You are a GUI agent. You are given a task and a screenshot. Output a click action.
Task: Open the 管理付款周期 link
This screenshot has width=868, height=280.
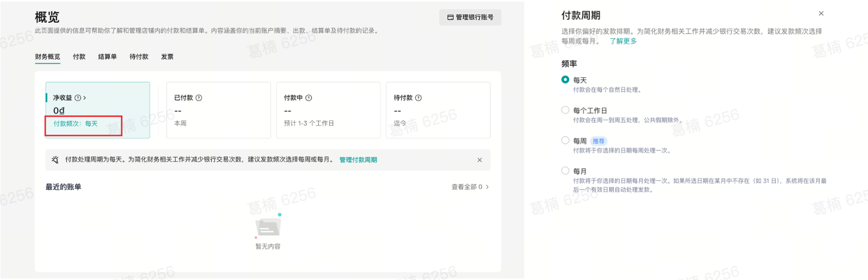(x=358, y=160)
